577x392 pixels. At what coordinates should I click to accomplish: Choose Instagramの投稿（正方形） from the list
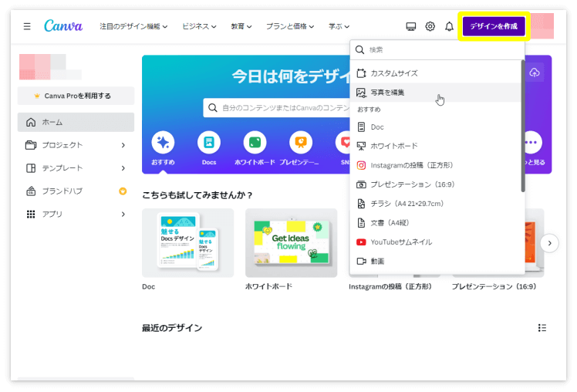point(436,165)
